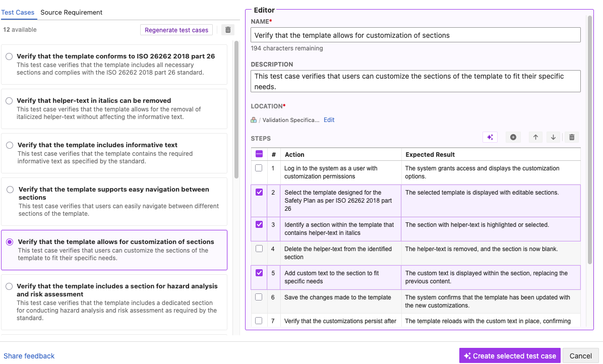Click the 'Expected Result' column header

430,154
